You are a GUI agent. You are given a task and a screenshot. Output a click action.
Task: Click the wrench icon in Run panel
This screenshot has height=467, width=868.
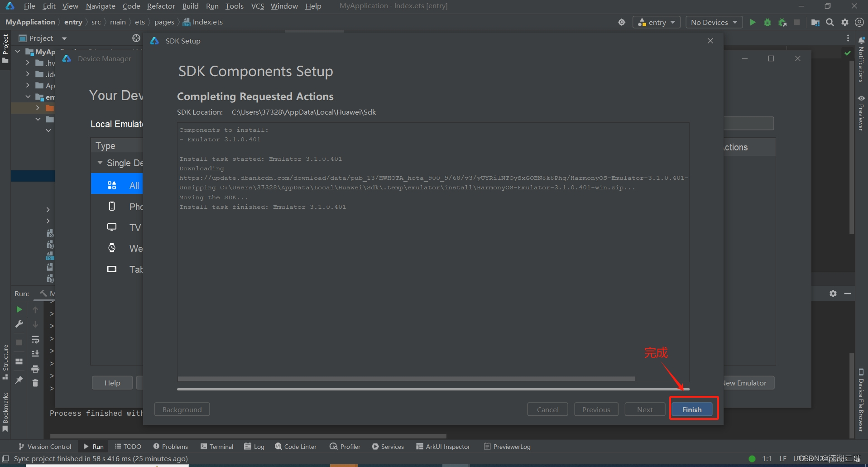[x=19, y=324]
